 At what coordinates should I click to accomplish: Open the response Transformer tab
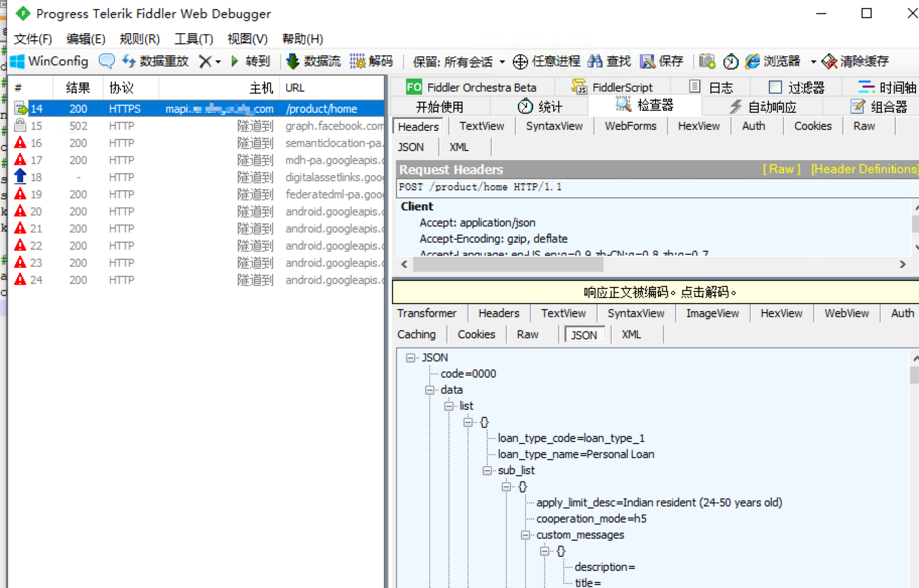(427, 313)
